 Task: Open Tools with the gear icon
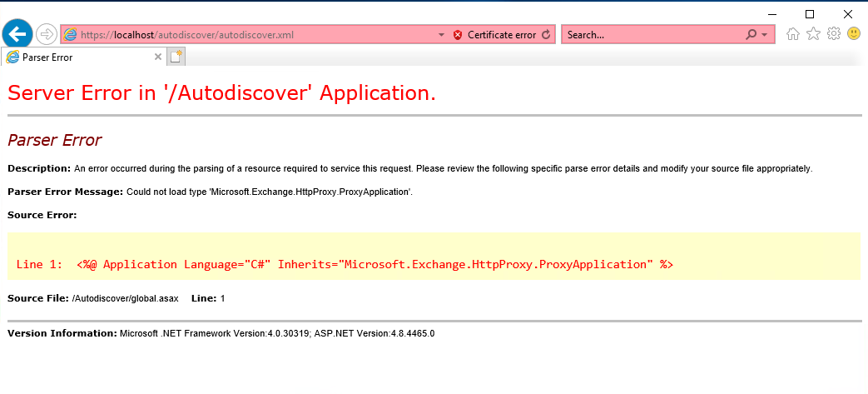click(x=834, y=34)
